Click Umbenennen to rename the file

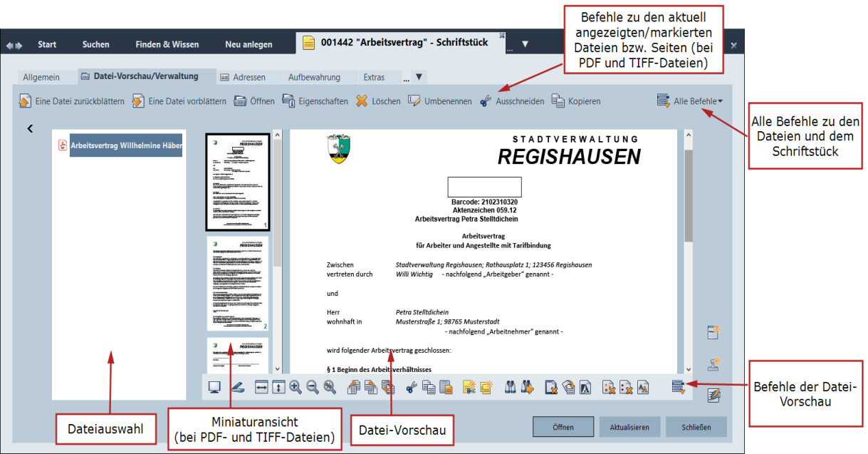coord(439,101)
